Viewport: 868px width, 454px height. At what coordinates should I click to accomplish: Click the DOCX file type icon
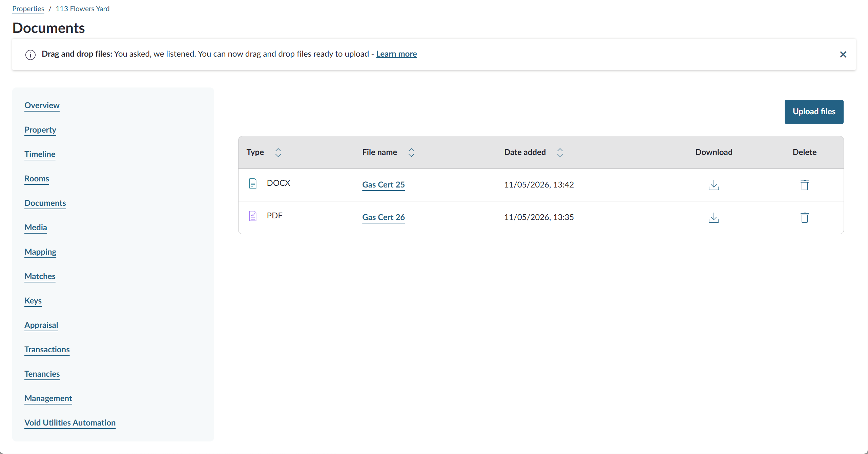tap(253, 183)
